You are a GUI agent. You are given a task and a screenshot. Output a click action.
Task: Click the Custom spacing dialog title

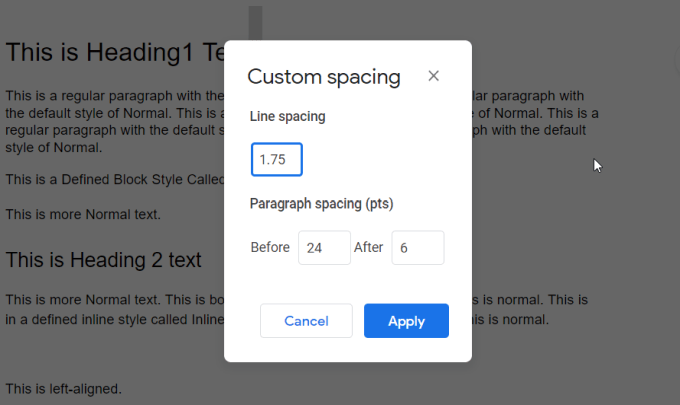click(324, 77)
